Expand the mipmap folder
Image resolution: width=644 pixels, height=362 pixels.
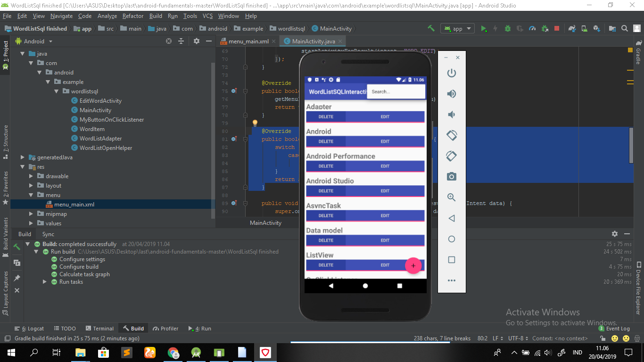click(31, 214)
